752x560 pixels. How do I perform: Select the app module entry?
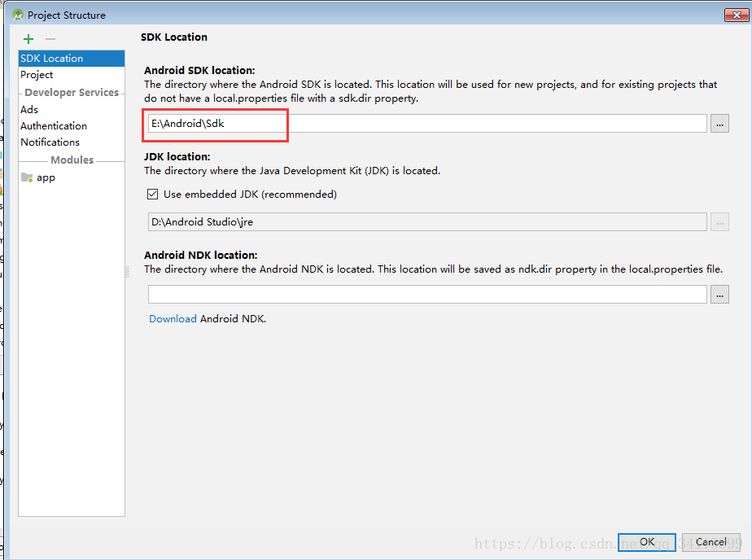(72, 177)
